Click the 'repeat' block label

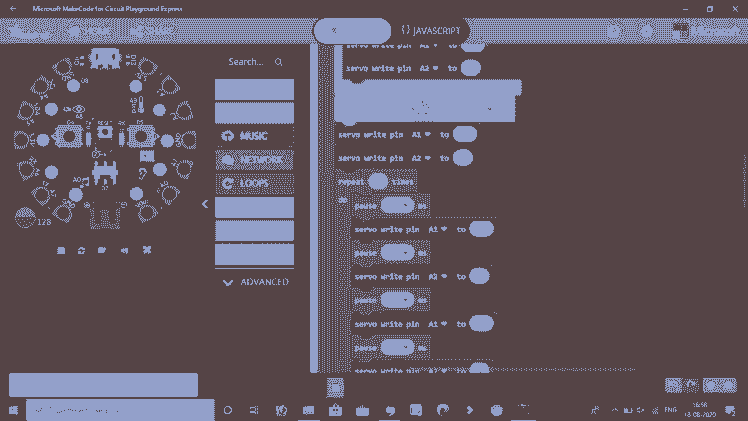[351, 182]
